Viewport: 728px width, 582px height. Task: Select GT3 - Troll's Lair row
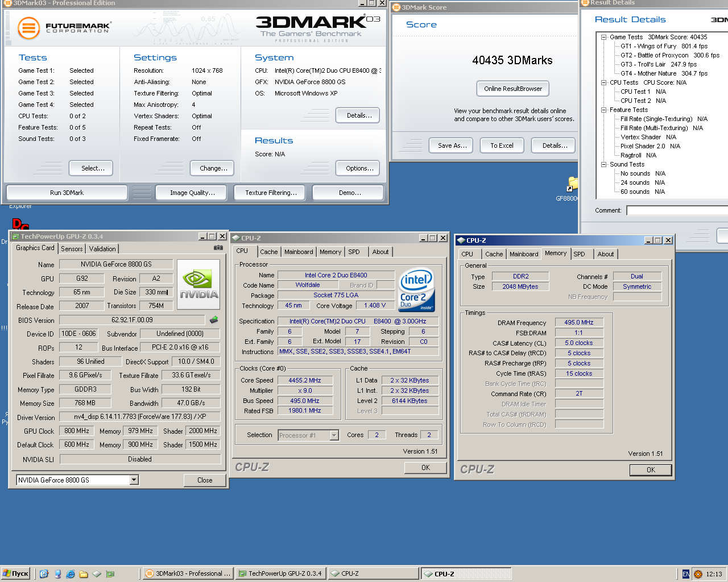point(658,64)
